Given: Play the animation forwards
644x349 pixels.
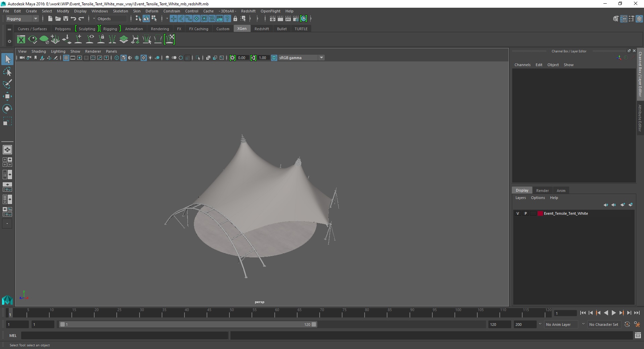Looking at the screenshot, I should click(613, 313).
